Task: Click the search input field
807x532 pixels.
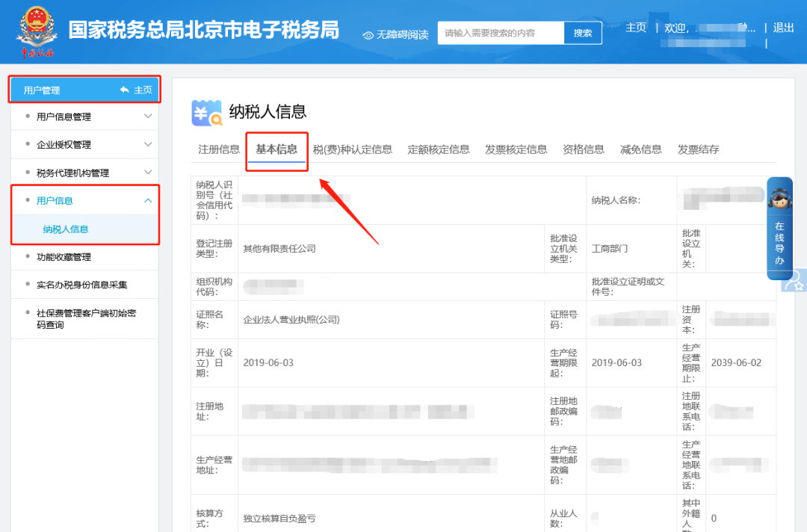Action: tap(501, 33)
